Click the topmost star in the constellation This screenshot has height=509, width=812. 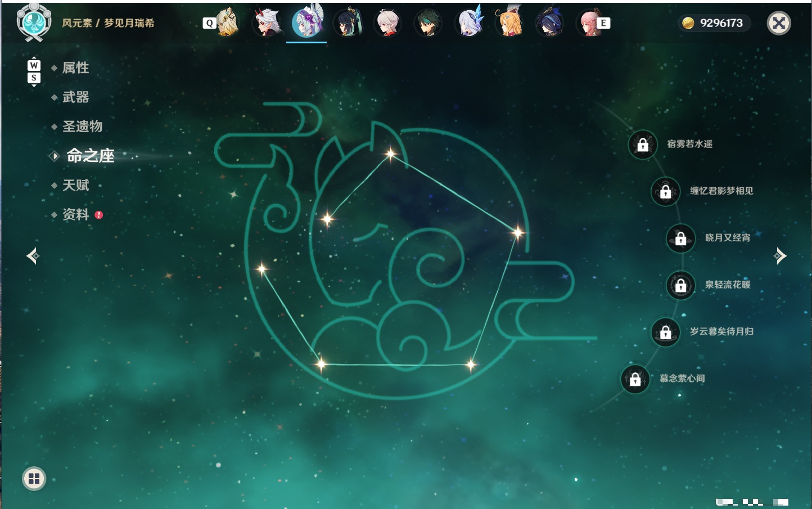click(390, 153)
